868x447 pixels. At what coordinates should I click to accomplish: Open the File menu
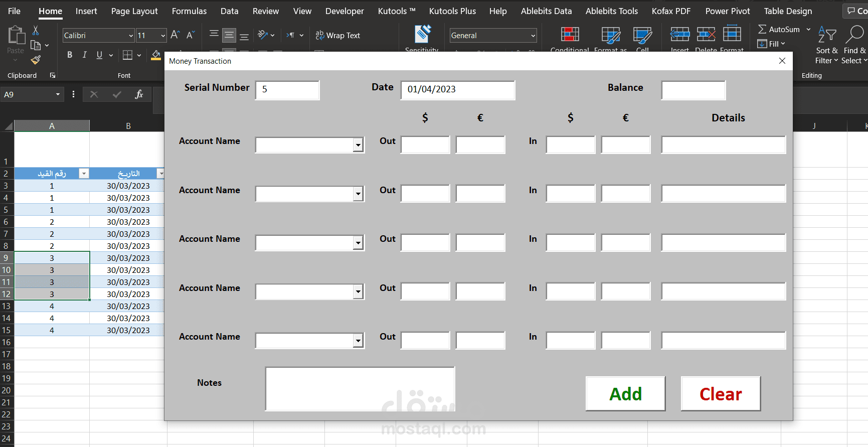[x=14, y=11]
